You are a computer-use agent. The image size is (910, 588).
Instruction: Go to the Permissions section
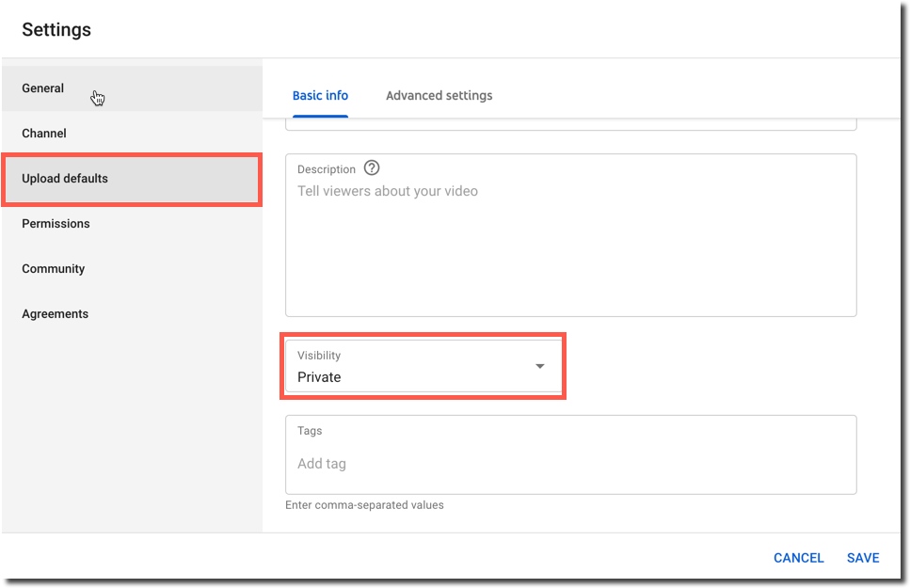pyautogui.click(x=132, y=224)
